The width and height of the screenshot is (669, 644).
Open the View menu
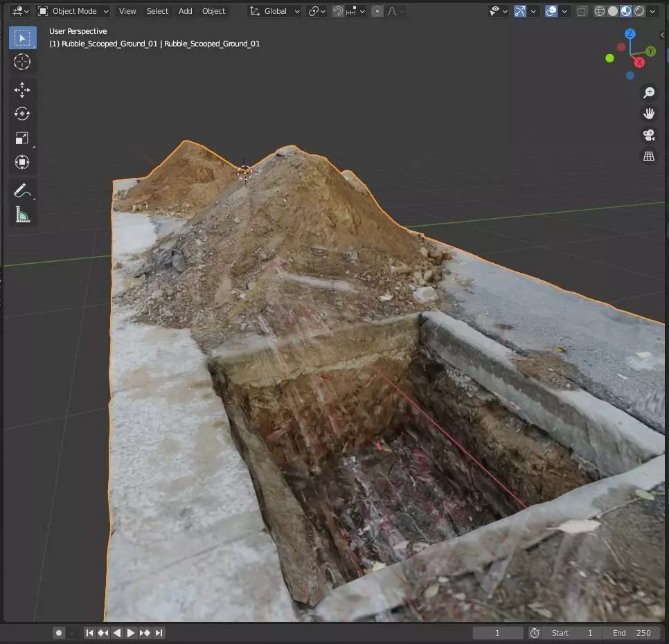[x=127, y=11]
